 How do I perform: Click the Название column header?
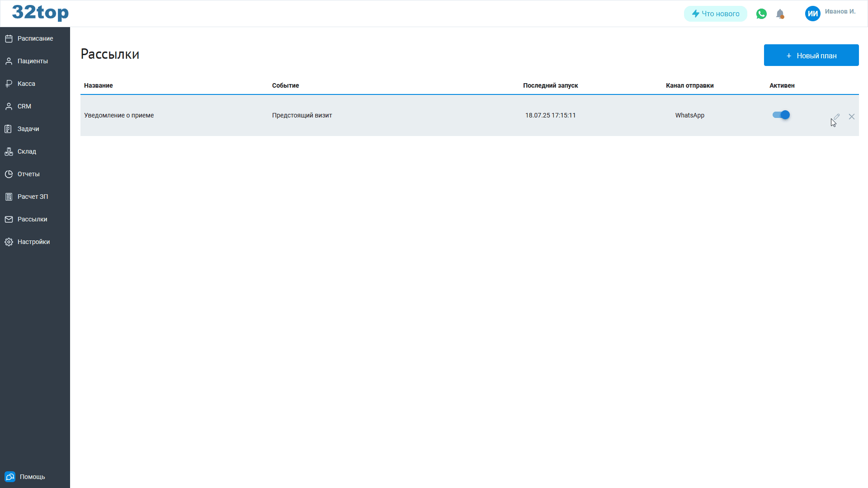click(99, 85)
